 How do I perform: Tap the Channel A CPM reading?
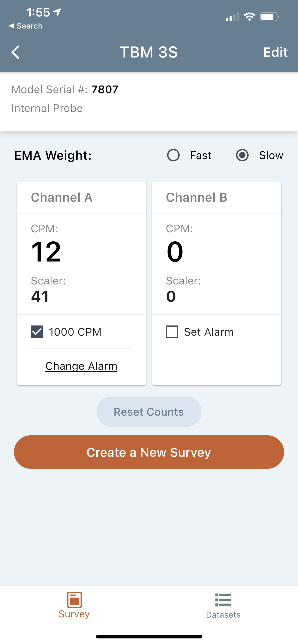coord(46,252)
